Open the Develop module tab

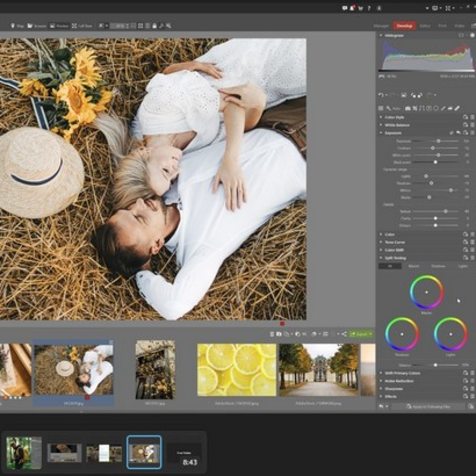(x=404, y=26)
